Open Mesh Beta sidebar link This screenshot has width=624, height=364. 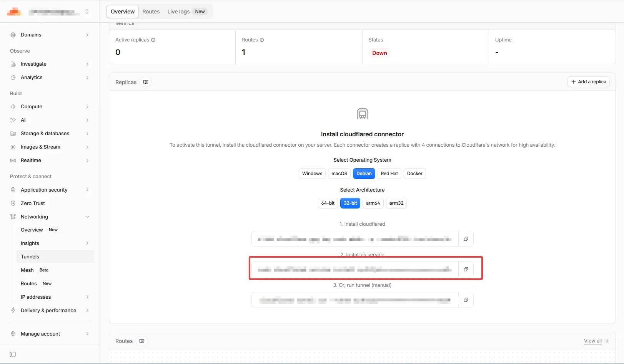(55, 270)
